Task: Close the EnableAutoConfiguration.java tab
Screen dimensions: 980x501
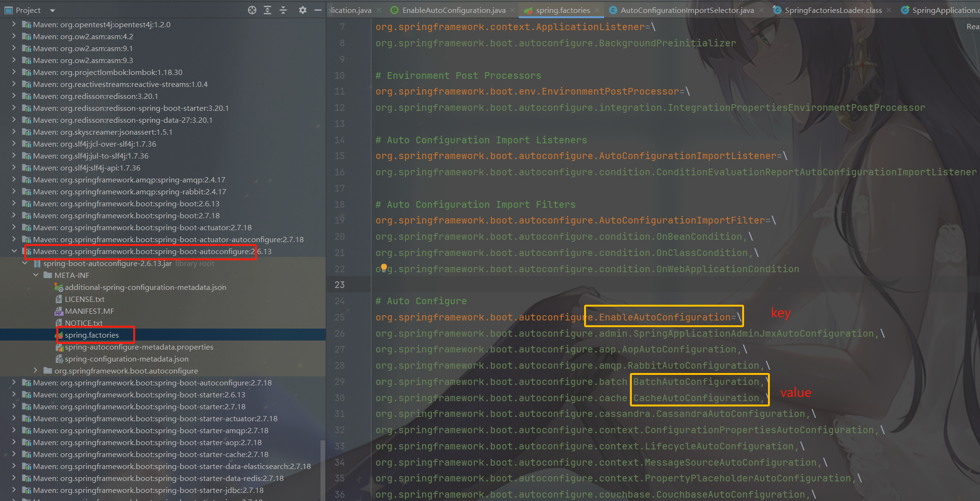Action: point(512,10)
